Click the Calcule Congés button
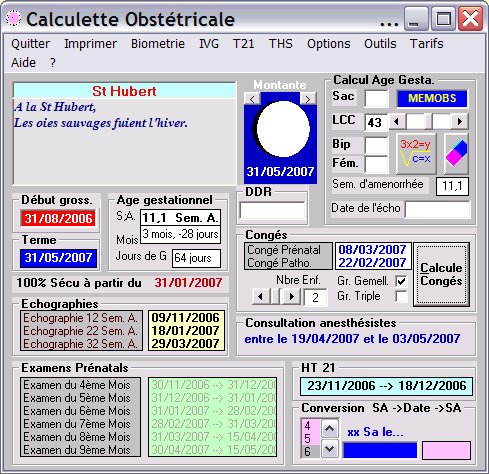Image resolution: width=489 pixels, height=474 pixels. coord(441,274)
